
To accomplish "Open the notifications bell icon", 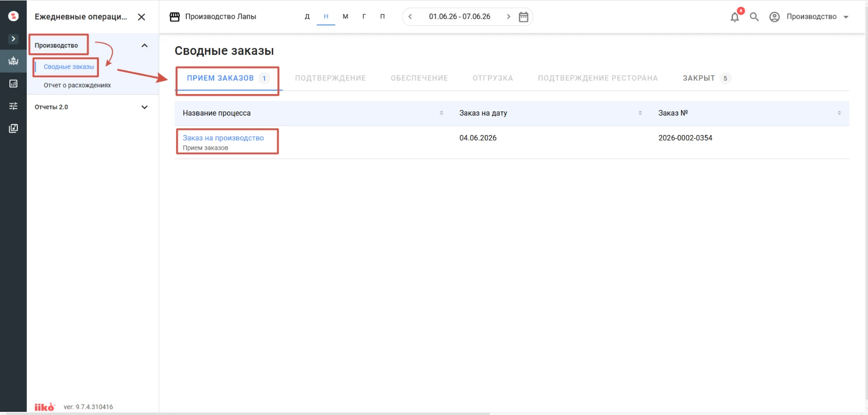I will point(735,17).
